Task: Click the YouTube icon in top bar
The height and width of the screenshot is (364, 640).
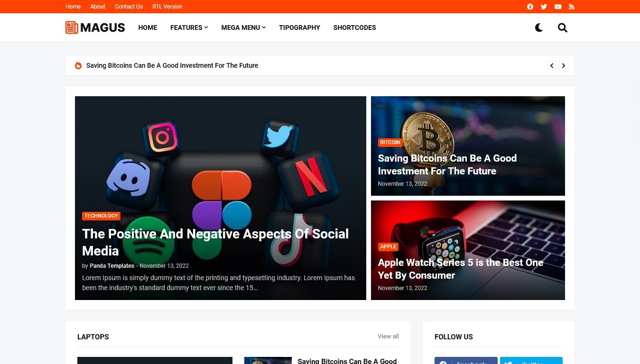Action: pos(558,7)
